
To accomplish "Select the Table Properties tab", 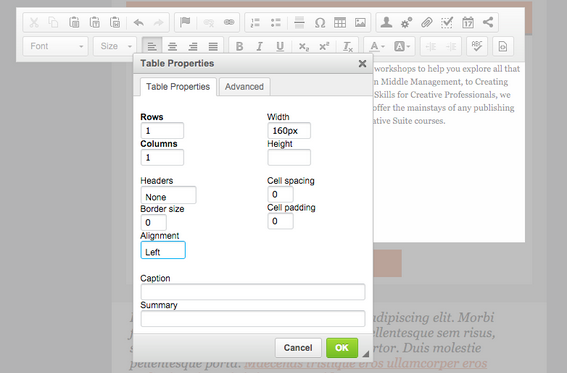I will [x=178, y=87].
